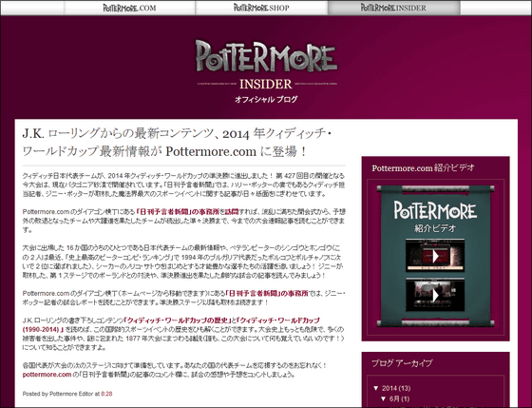The width and height of the screenshot is (532, 408).
Task: Open the 「クィディッチ・ワールドカップの歴史」 link
Action: pos(177,321)
